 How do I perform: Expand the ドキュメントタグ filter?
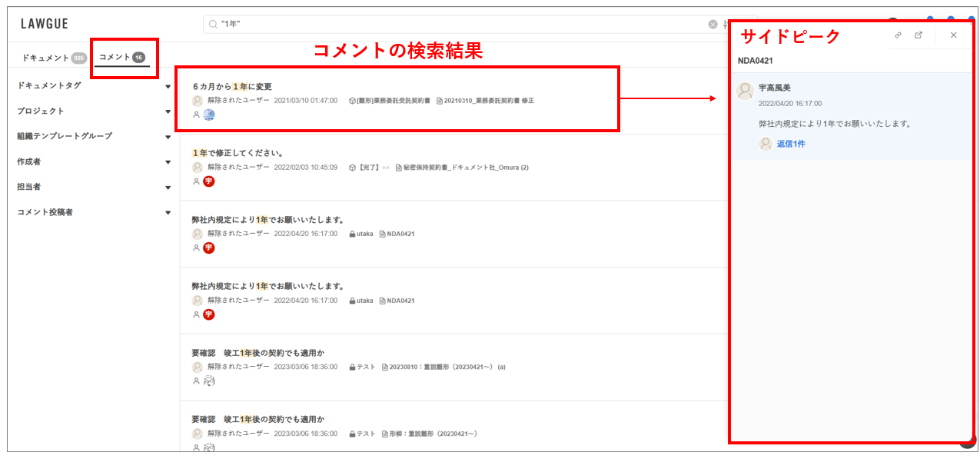(168, 86)
